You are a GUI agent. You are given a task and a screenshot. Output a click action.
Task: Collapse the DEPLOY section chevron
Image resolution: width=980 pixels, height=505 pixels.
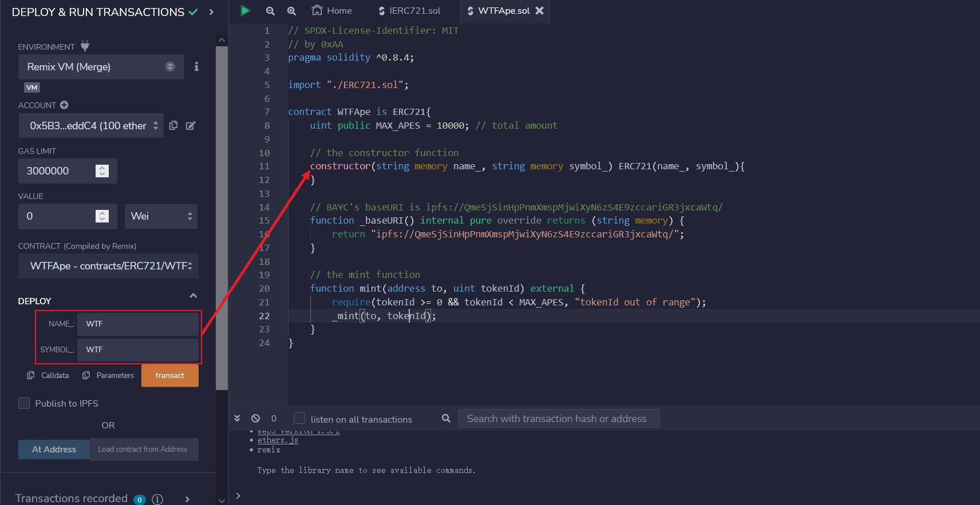193,296
